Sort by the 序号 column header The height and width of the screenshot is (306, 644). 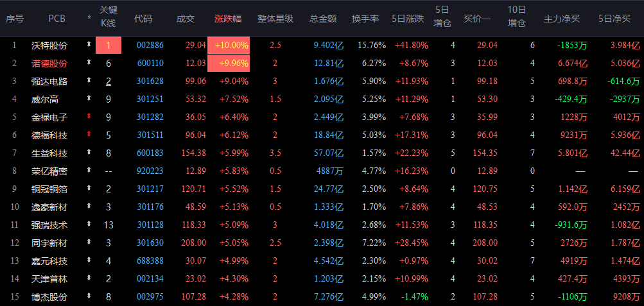[x=14, y=19]
